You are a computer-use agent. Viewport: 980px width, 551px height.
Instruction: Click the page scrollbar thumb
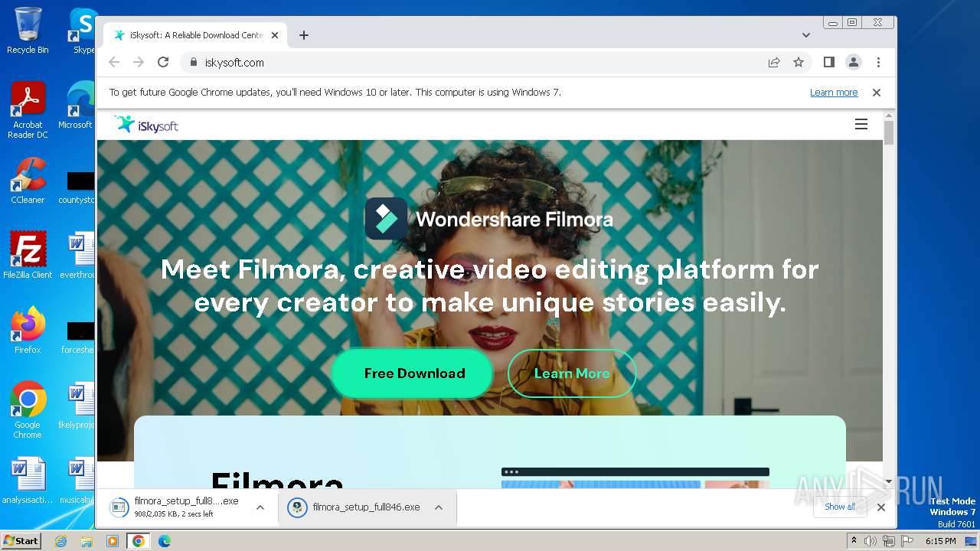coord(889,132)
